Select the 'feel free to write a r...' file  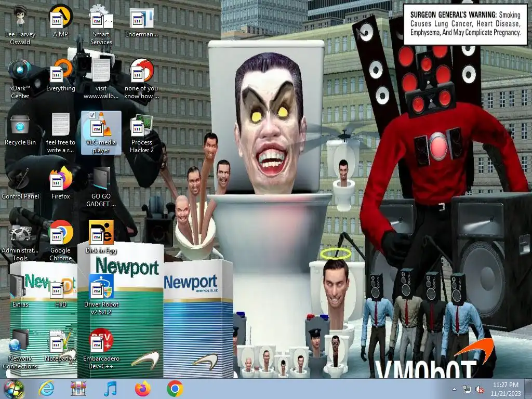[x=60, y=134]
